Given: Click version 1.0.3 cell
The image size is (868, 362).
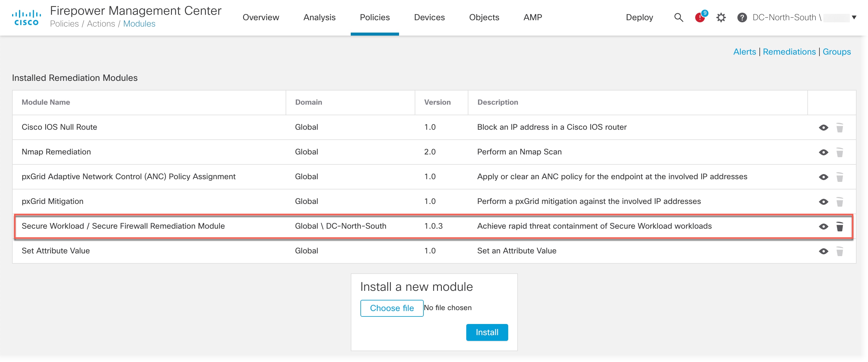Looking at the screenshot, I should (x=433, y=226).
